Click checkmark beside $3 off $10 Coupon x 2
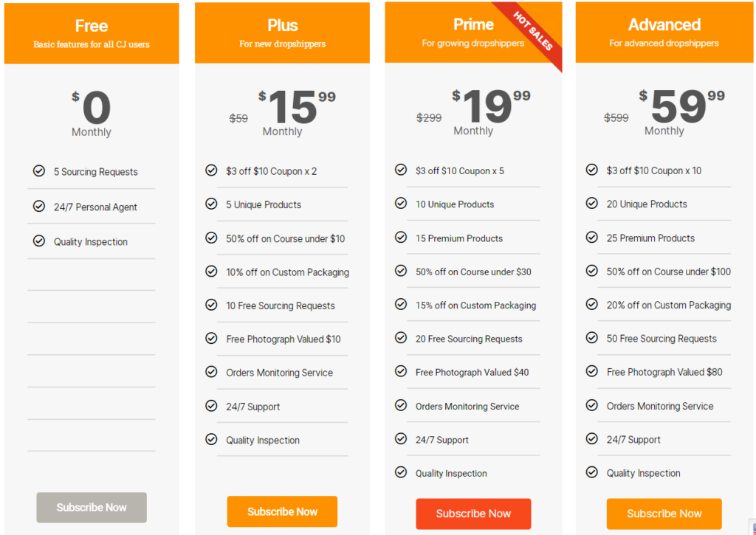756x535 pixels. [211, 170]
